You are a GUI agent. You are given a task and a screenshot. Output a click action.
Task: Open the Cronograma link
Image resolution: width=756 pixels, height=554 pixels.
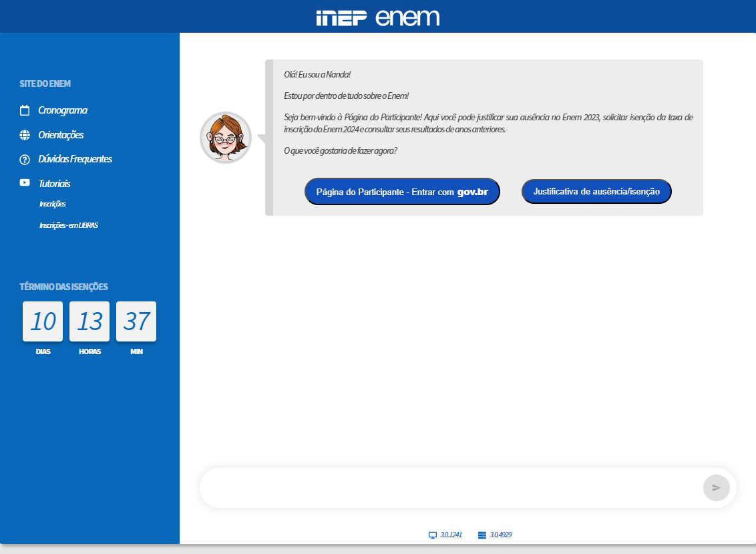[x=63, y=110]
